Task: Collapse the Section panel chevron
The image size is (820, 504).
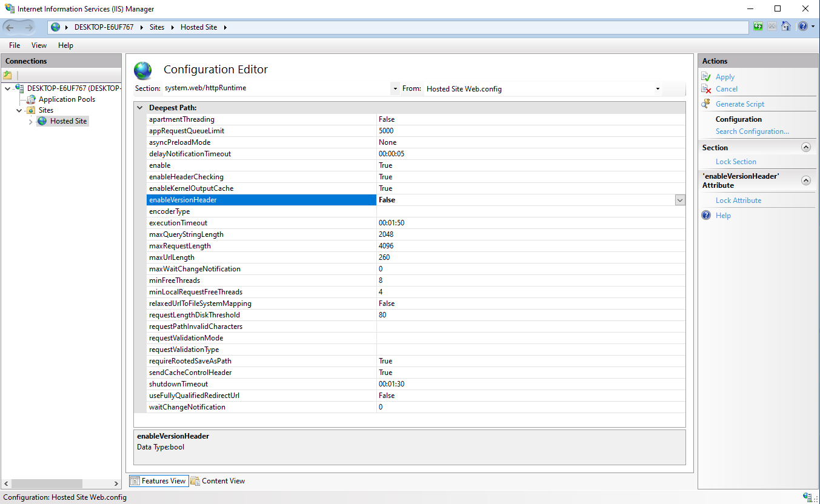Action: [805, 147]
